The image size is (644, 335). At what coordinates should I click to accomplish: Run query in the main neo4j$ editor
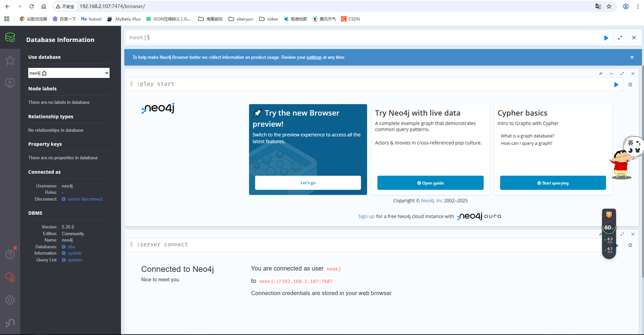(606, 38)
